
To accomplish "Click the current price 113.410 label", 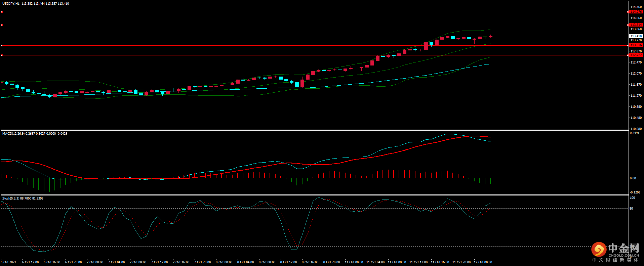I will [x=636, y=36].
